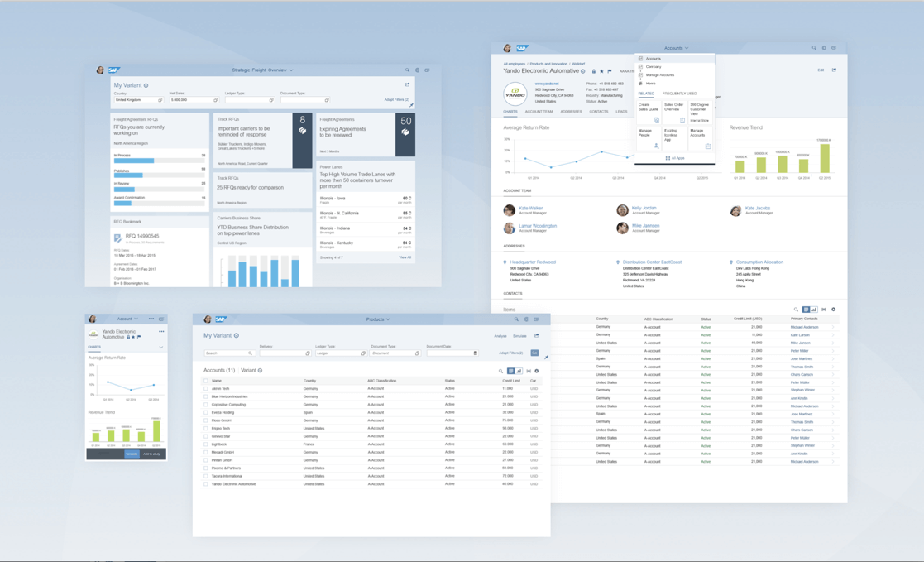Expand the Products title dropdown

[x=378, y=319]
